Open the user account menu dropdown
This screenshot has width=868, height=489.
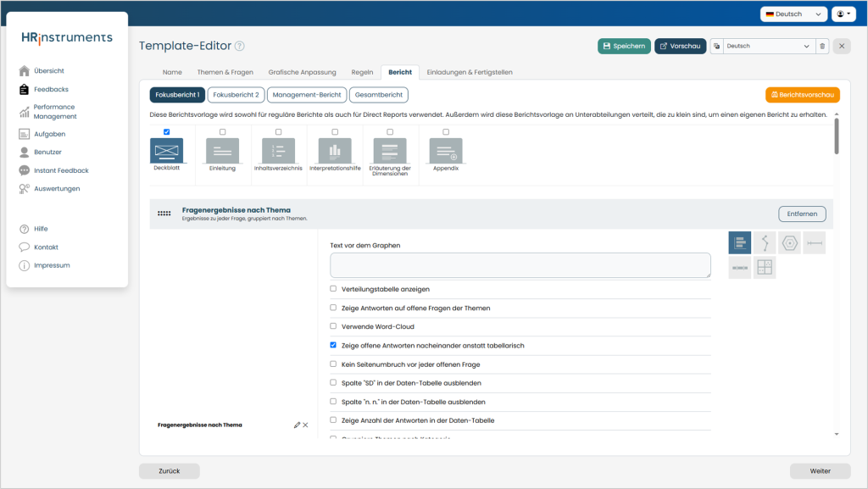pyautogui.click(x=843, y=14)
